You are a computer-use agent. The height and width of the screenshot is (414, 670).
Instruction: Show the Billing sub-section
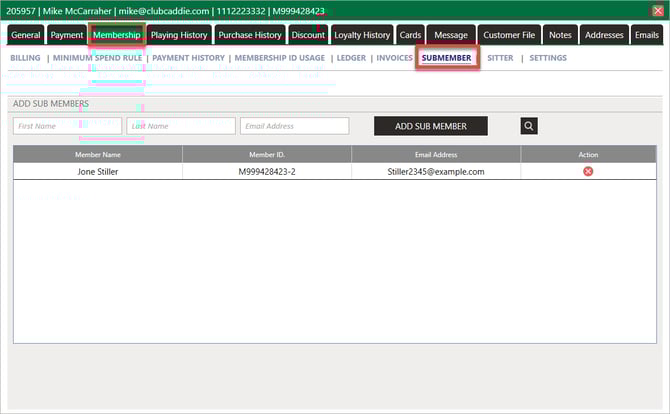[x=25, y=58]
